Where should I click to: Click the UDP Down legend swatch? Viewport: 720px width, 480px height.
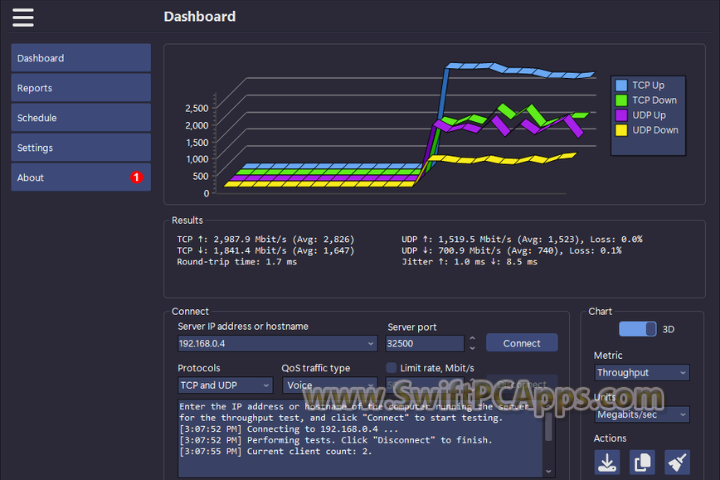point(621,130)
